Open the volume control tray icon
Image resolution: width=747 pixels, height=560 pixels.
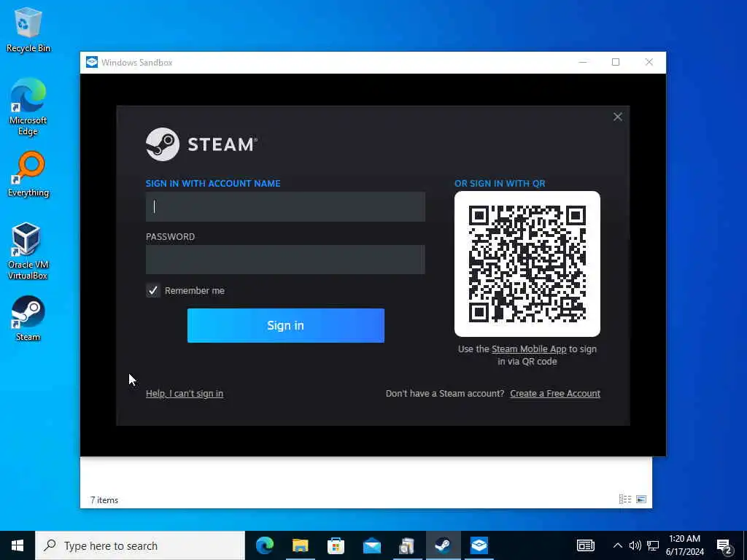(635, 545)
